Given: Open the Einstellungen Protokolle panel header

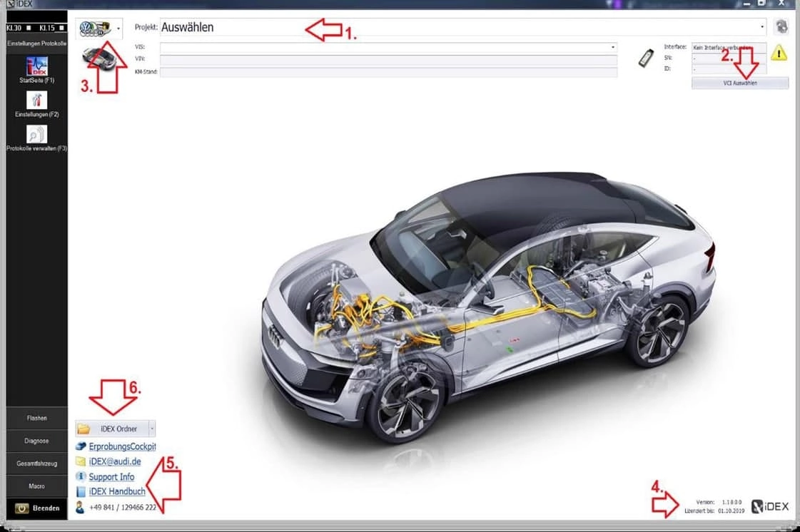Looking at the screenshot, I should (x=36, y=44).
